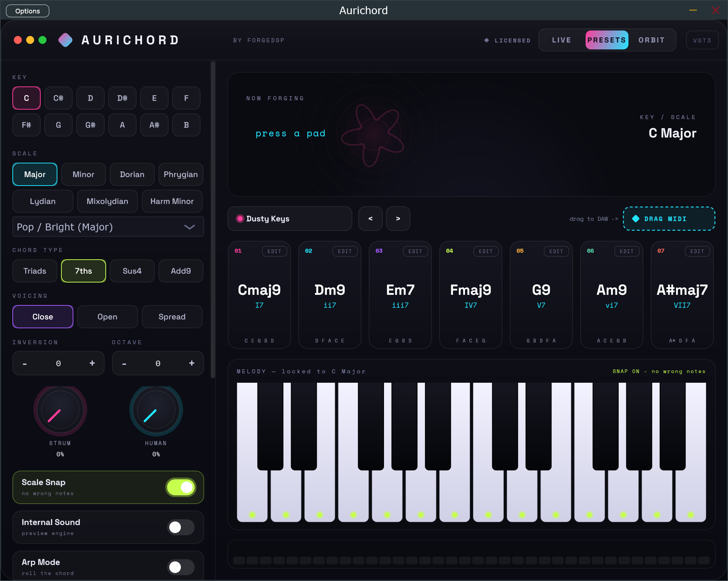Select key A#
The width and height of the screenshot is (728, 581).
(154, 125)
